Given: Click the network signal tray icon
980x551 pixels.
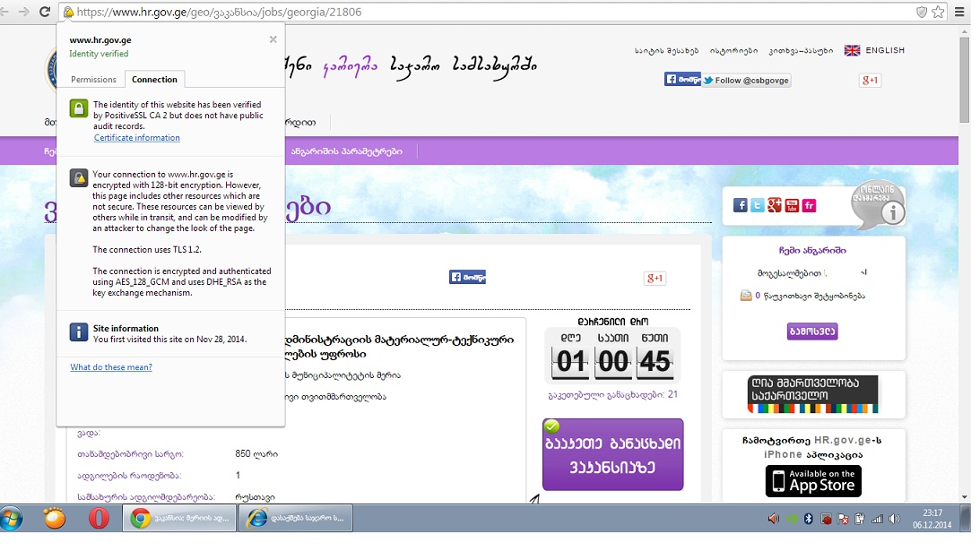Looking at the screenshot, I should point(878,519).
